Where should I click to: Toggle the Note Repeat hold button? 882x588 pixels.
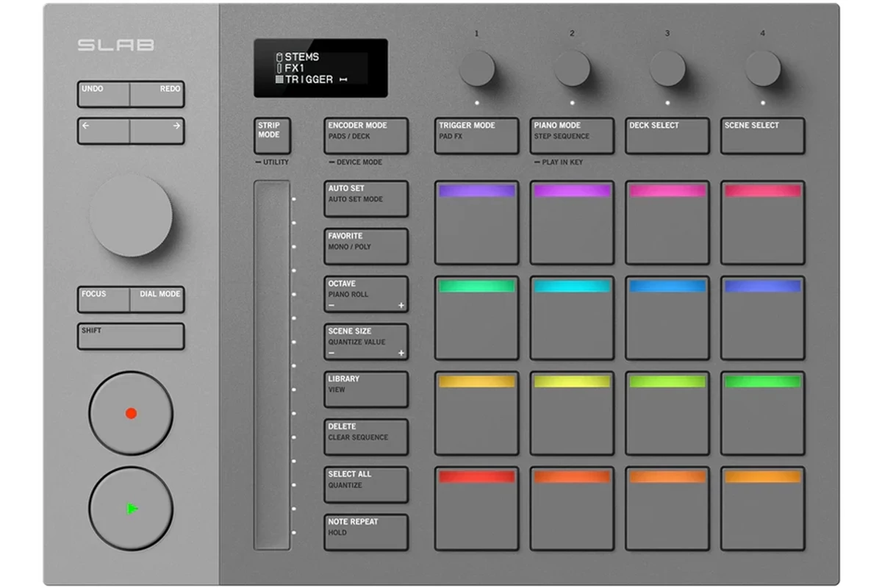pos(366,532)
